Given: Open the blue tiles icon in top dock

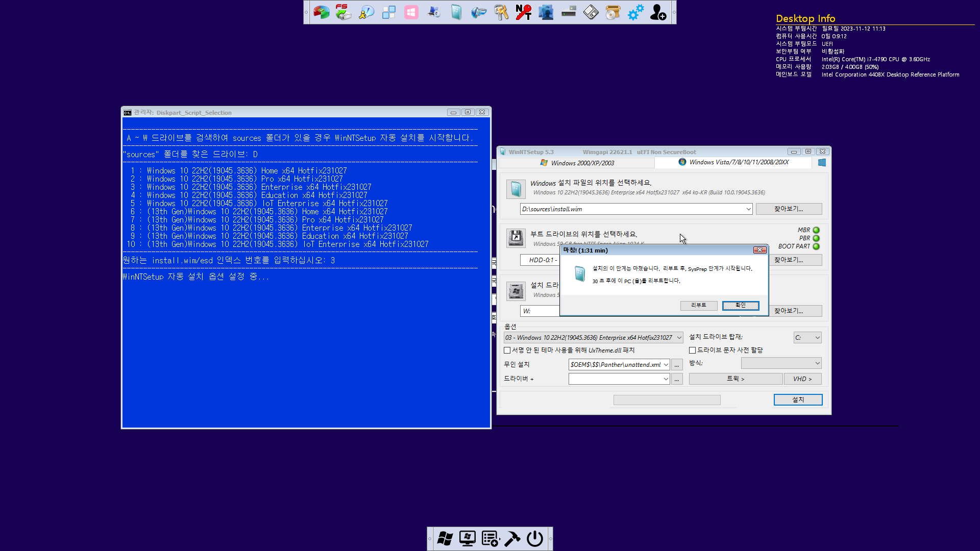Looking at the screenshot, I should (x=388, y=12).
